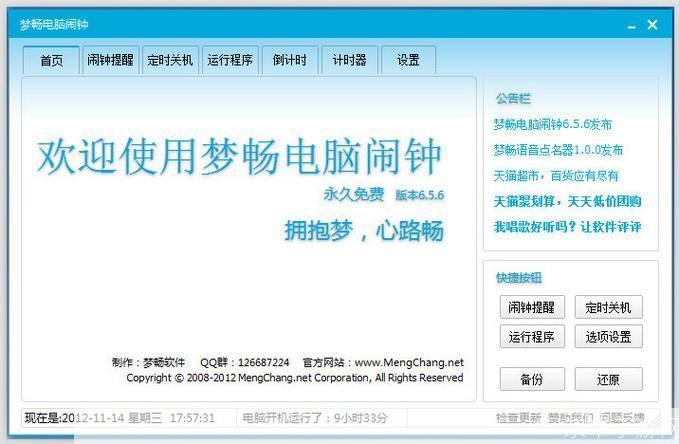Close the 梦畅电脑闹钟 window

tap(653, 25)
